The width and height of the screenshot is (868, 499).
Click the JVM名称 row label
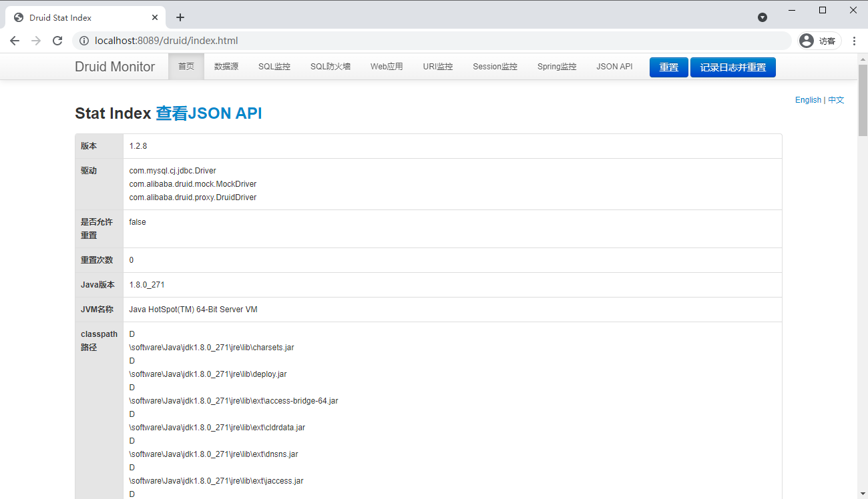click(97, 310)
